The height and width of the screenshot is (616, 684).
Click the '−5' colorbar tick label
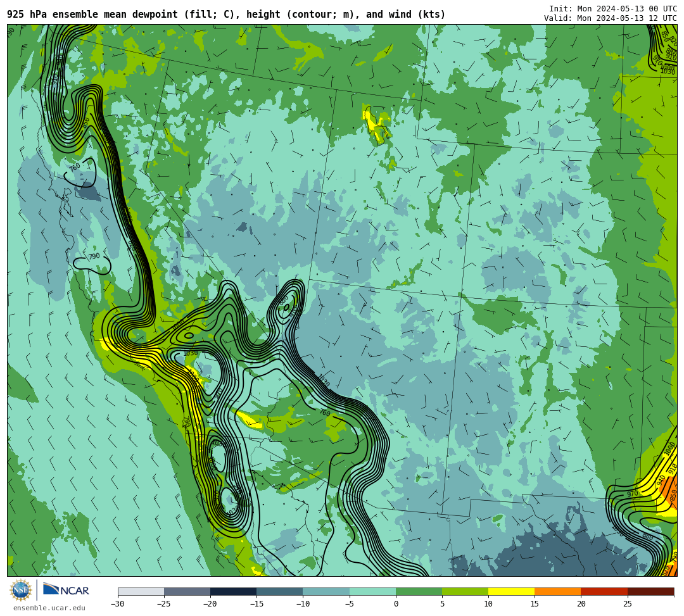[350, 604]
